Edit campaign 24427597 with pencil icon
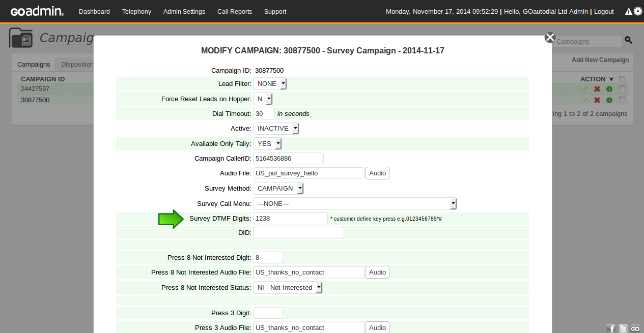644x333 pixels. point(585,88)
